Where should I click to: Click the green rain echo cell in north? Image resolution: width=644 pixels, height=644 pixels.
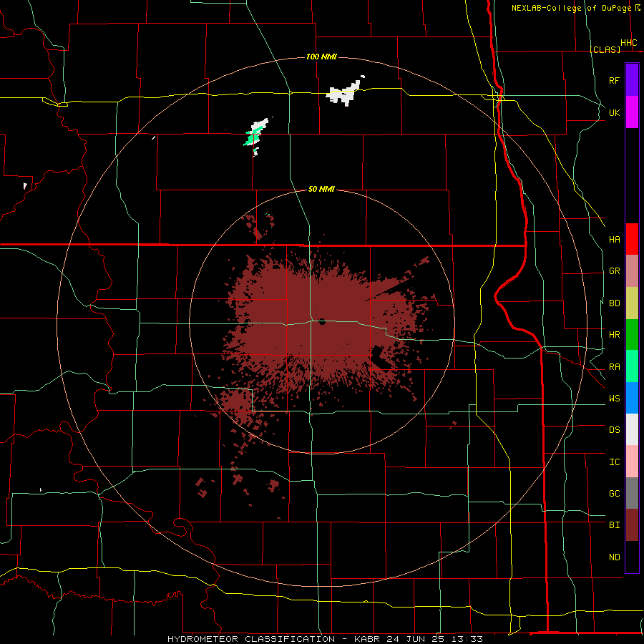coord(252,137)
